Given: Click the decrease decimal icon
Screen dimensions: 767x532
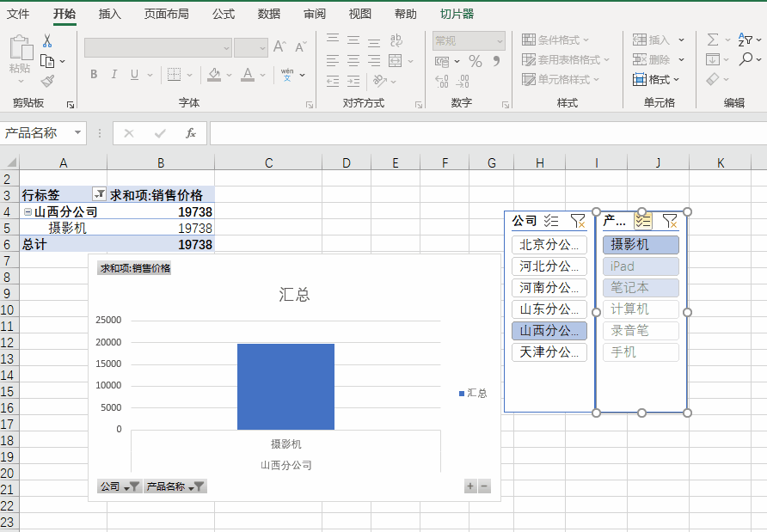Looking at the screenshot, I should click(x=463, y=81).
